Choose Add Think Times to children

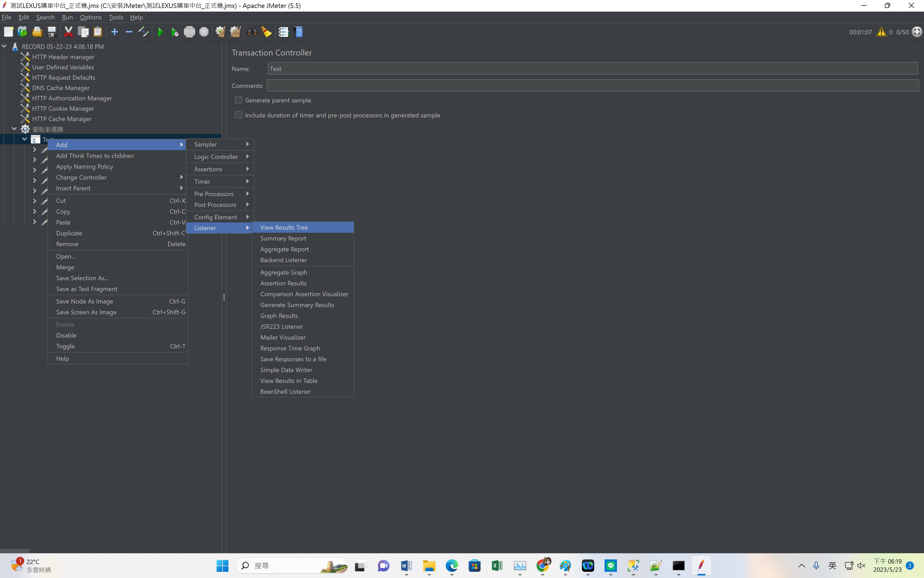pos(118,156)
